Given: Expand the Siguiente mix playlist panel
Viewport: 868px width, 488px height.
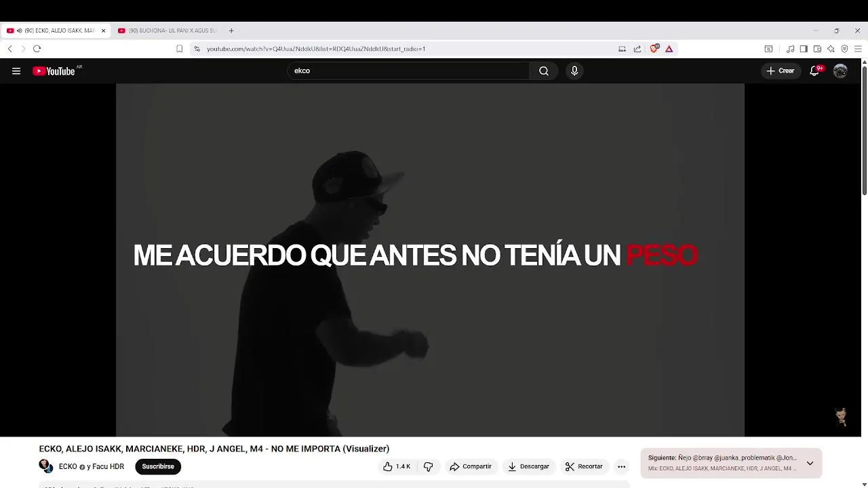Looking at the screenshot, I should [810, 464].
